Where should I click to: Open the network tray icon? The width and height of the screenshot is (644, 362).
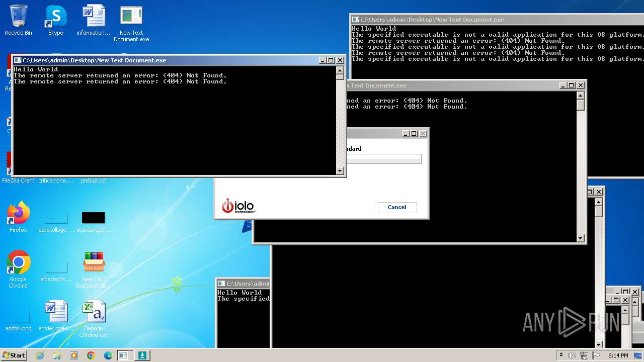[x=584, y=355]
